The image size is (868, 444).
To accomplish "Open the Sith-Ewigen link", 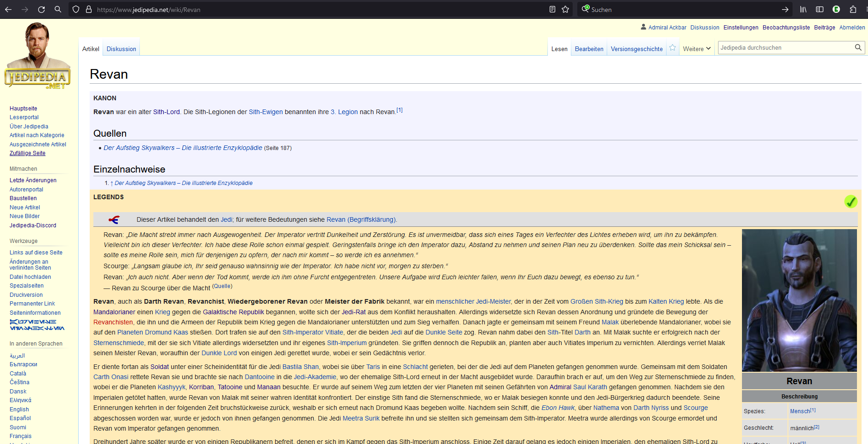I will coord(266,112).
